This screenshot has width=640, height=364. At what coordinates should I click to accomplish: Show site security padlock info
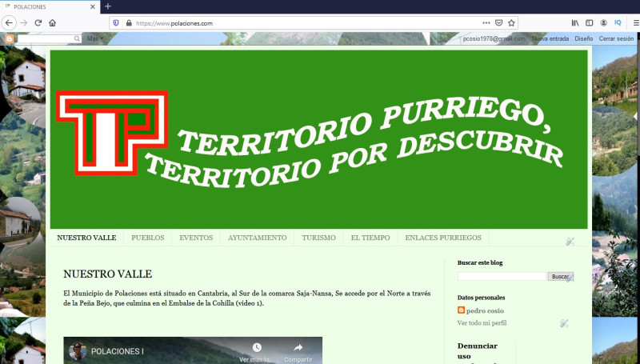pyautogui.click(x=129, y=23)
